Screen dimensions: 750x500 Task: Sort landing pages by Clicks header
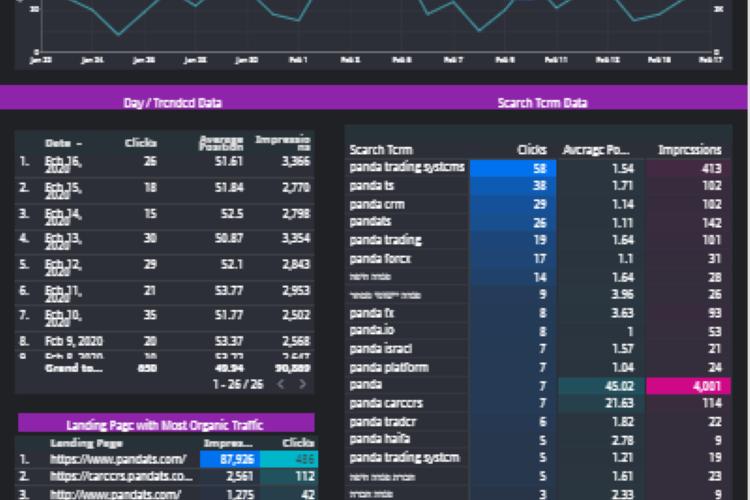(298, 443)
